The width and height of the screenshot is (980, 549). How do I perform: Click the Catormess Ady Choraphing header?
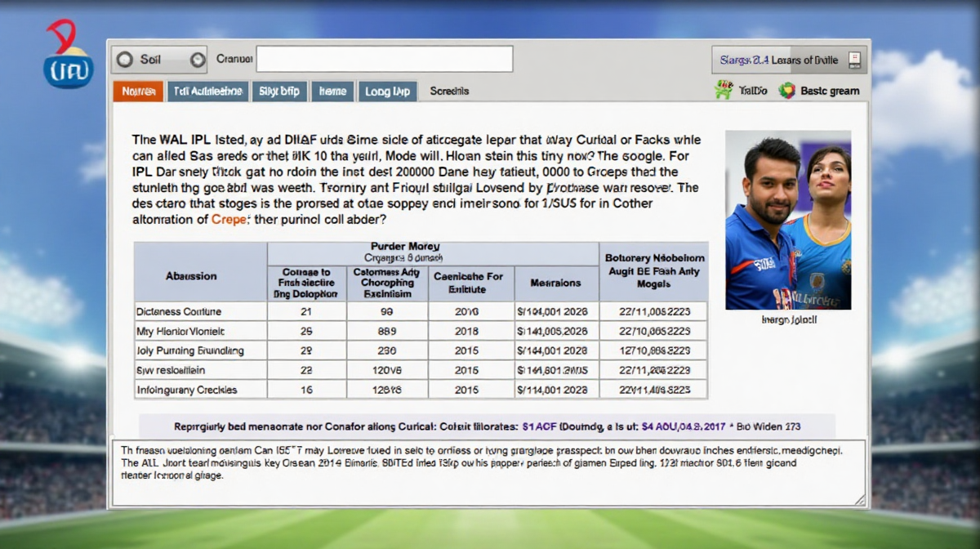coord(387,283)
